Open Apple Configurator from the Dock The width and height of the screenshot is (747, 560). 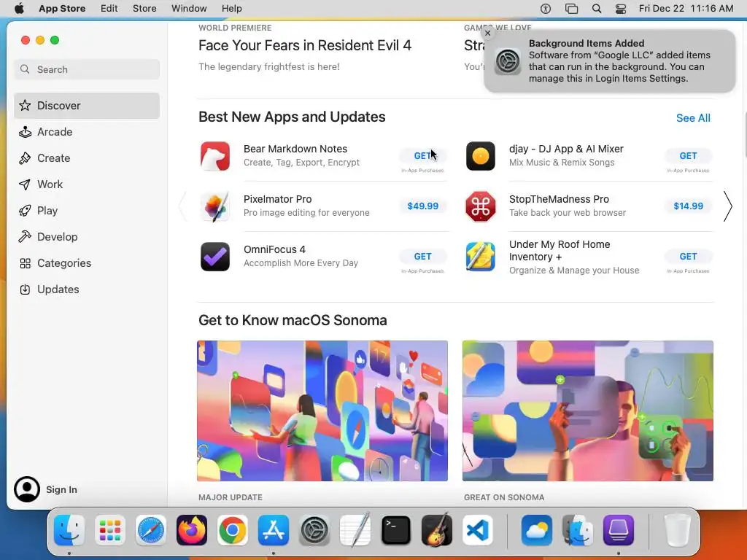pyautogui.click(x=619, y=530)
